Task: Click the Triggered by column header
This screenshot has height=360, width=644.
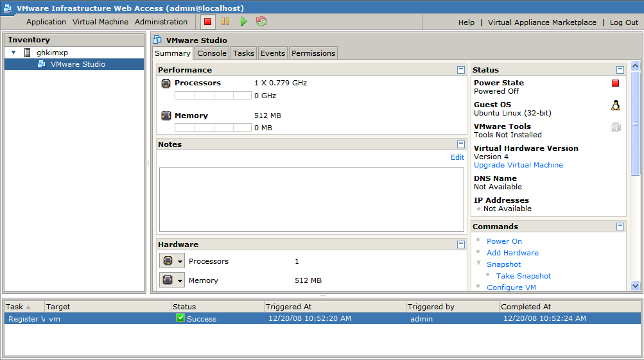Action: 453,307
